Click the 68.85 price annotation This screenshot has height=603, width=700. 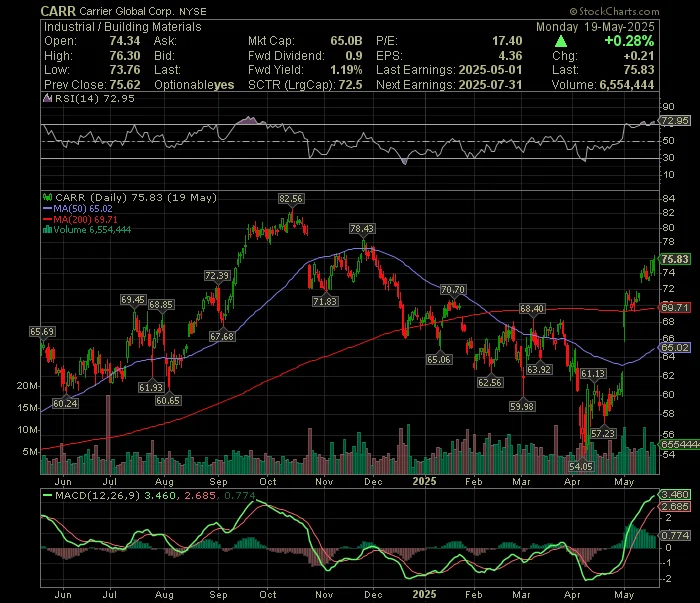(x=161, y=304)
